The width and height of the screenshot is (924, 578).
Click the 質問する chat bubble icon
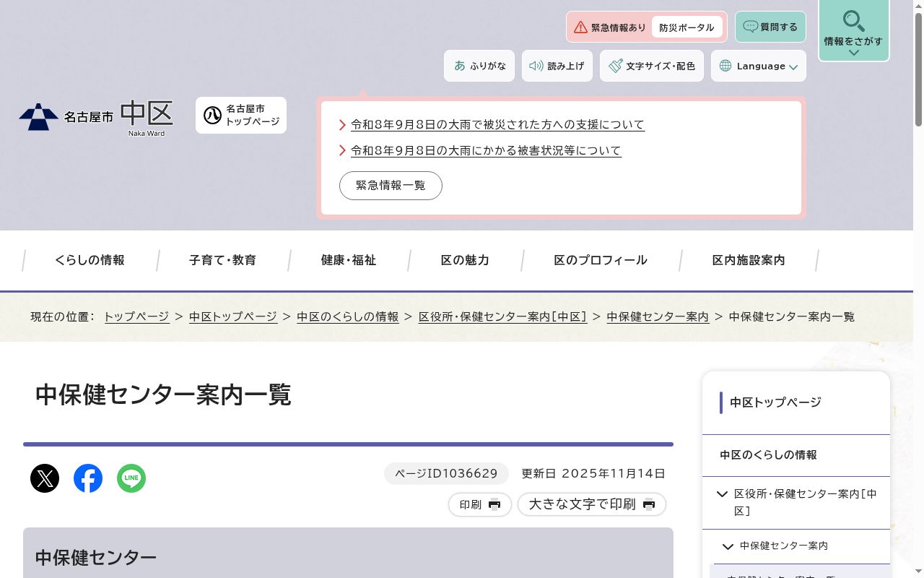tap(751, 27)
